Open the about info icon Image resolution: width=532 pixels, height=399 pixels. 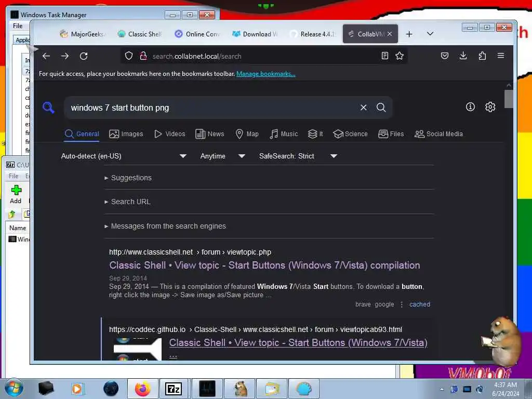pos(470,107)
